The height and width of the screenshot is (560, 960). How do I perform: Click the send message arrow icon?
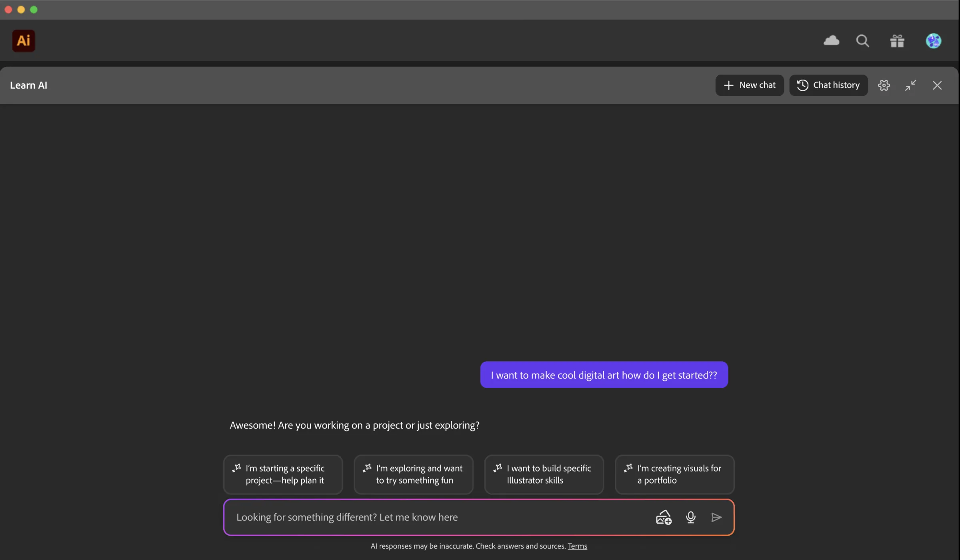[x=716, y=517]
